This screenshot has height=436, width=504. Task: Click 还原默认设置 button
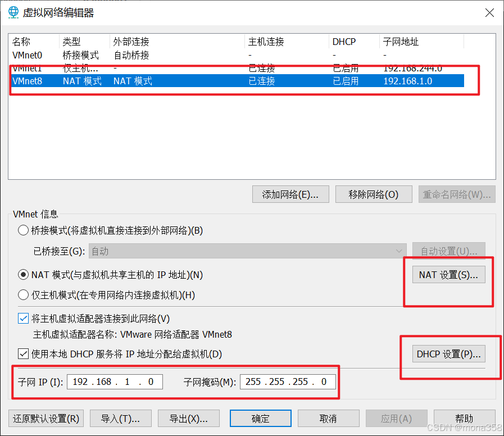pyautogui.click(x=46, y=418)
